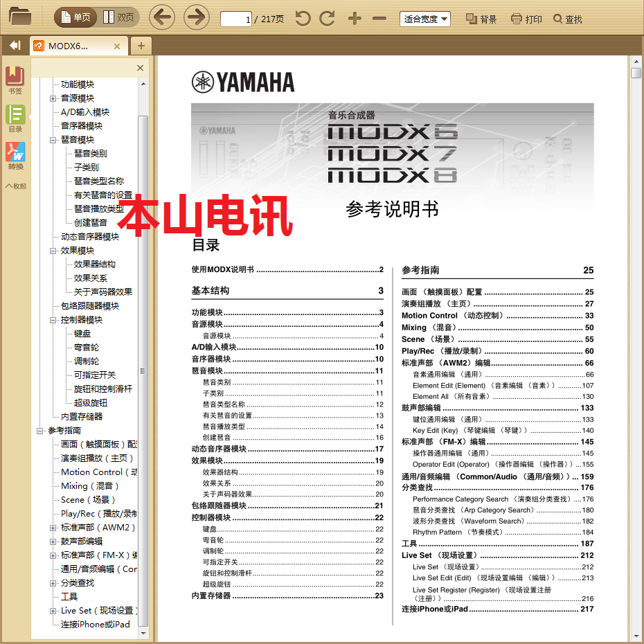Image resolution: width=644 pixels, height=644 pixels.
Task: Open the folder icon to load a document
Action: tap(20, 17)
